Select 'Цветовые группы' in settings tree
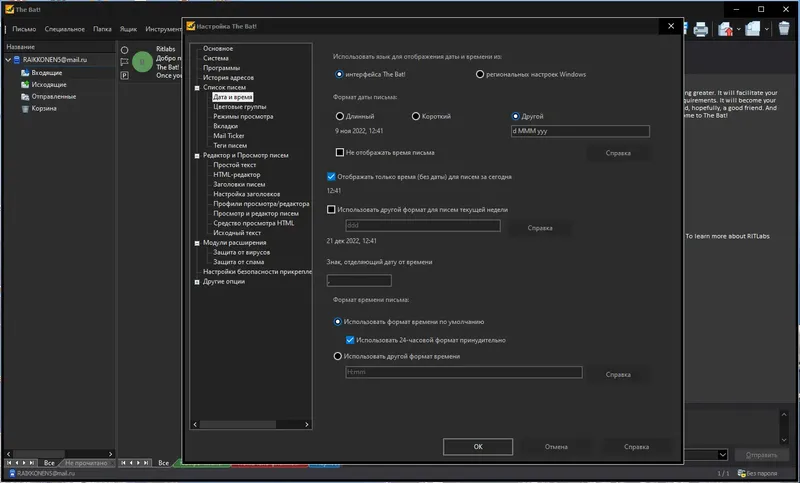 click(x=239, y=107)
